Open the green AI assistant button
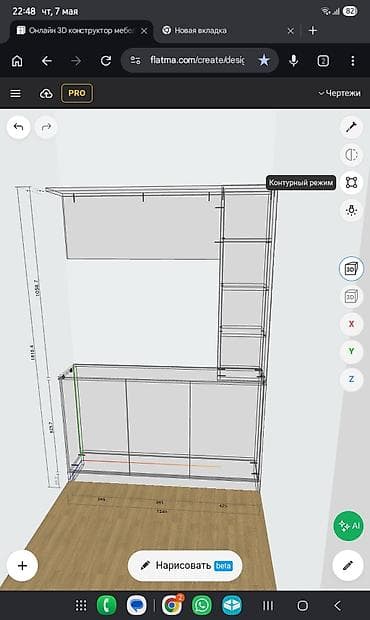370x620 pixels. pos(348,525)
